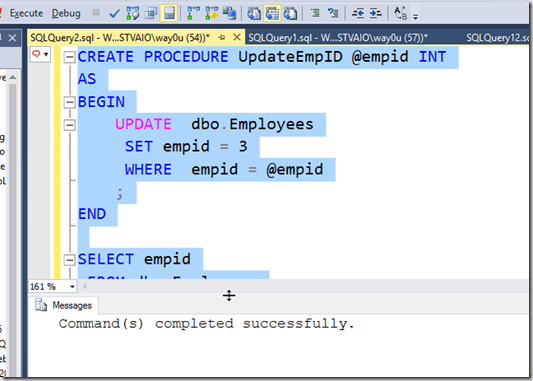Switch to the SQLQuery1.sql tab

point(338,38)
